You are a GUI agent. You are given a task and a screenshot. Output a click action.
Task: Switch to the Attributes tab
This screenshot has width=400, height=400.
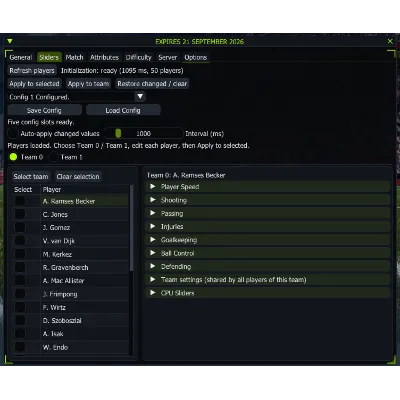coord(104,57)
